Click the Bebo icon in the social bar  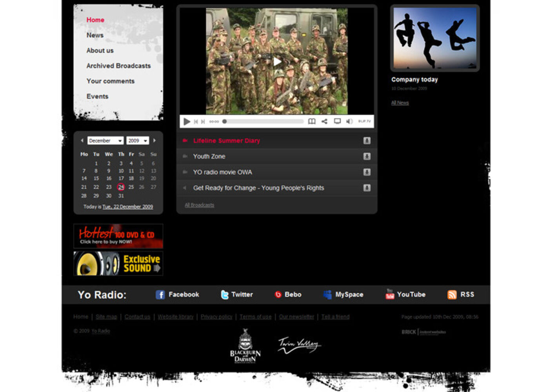(x=278, y=294)
